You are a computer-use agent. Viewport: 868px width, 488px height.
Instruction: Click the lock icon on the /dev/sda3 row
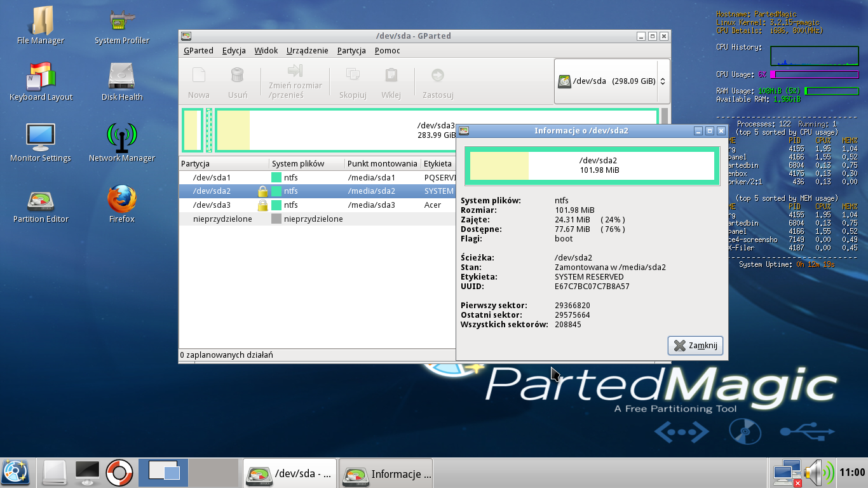click(x=262, y=205)
